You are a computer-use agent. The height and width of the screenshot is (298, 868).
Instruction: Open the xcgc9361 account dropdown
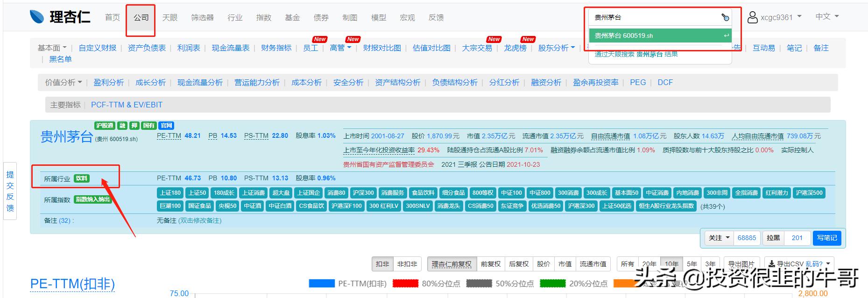coord(781,17)
